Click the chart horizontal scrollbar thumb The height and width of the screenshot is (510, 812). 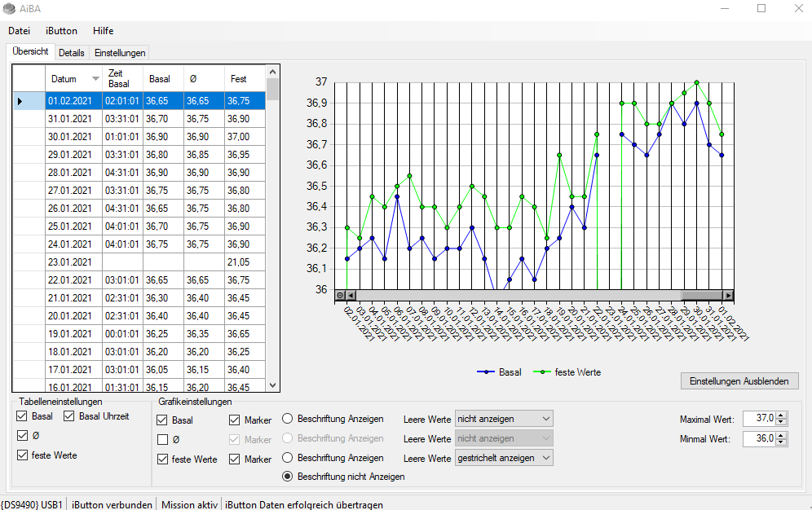(702, 296)
